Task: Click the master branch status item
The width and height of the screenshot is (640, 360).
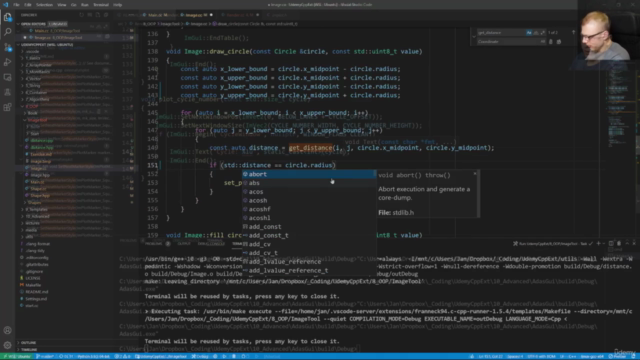Action: point(44,356)
